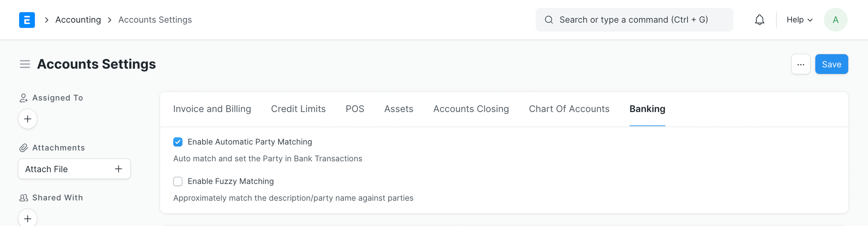Enable Fuzzy Matching checkbox
868x226 pixels.
[x=178, y=181]
